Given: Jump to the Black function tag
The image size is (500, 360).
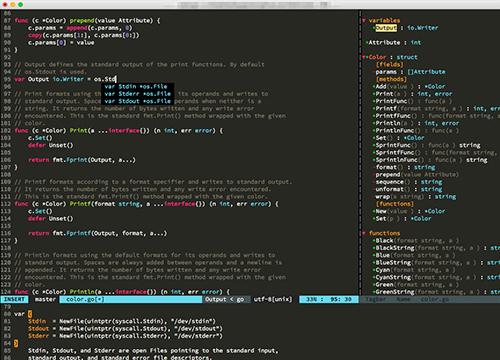Looking at the screenshot, I should click(x=417, y=241).
